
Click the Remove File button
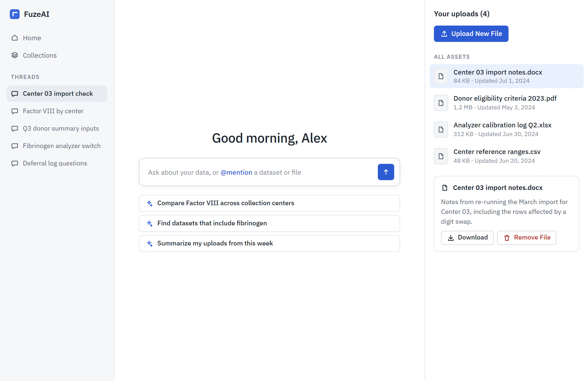pos(526,238)
